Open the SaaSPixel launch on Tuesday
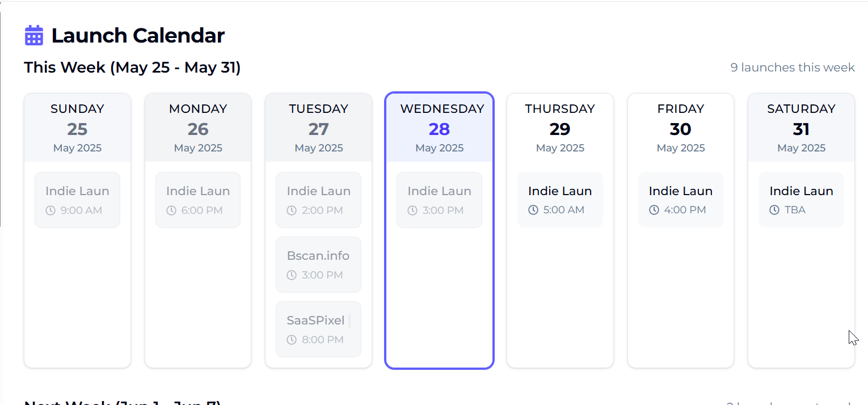Screen dimensions: 868x405 coord(318,329)
